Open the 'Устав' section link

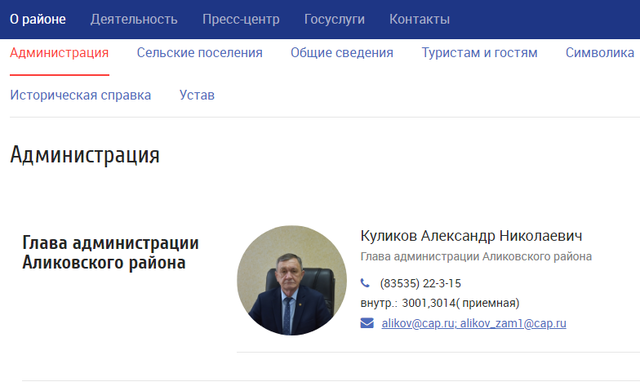[197, 95]
